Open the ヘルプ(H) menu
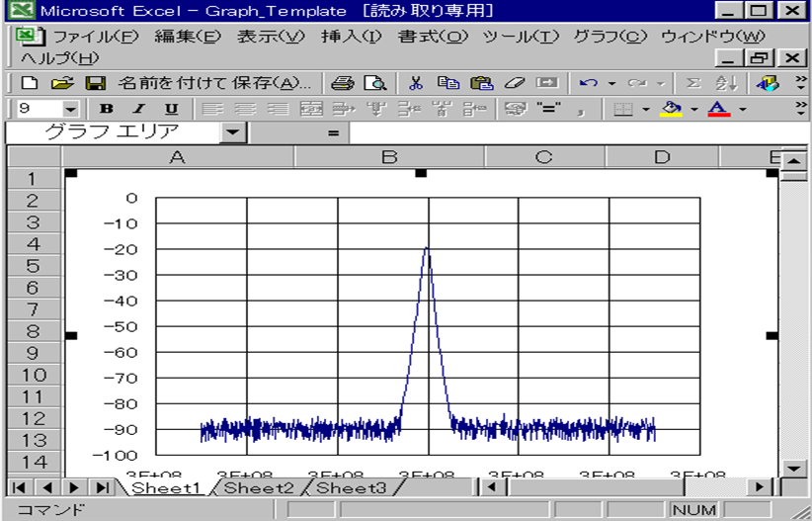Screen dimensions: 812x521 [59, 58]
